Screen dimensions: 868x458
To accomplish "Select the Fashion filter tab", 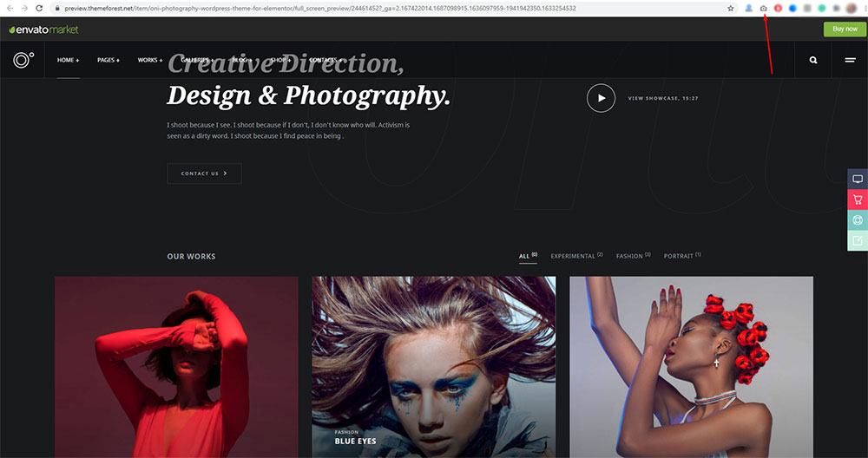I will [x=630, y=257].
